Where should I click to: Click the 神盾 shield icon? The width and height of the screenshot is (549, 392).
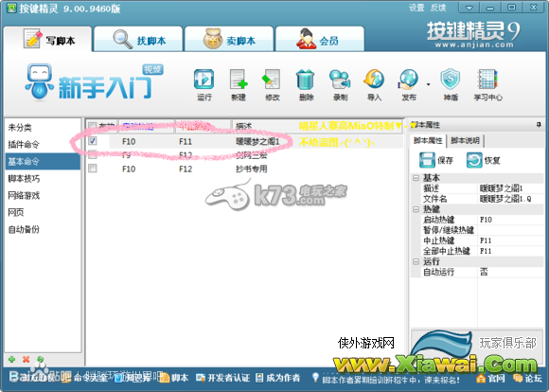pyautogui.click(x=451, y=80)
